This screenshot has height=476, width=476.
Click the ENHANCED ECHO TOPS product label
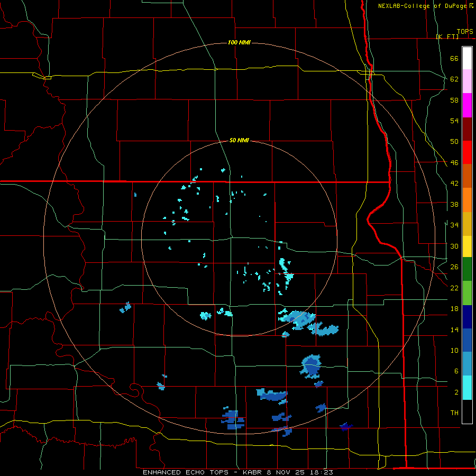[x=186, y=472]
